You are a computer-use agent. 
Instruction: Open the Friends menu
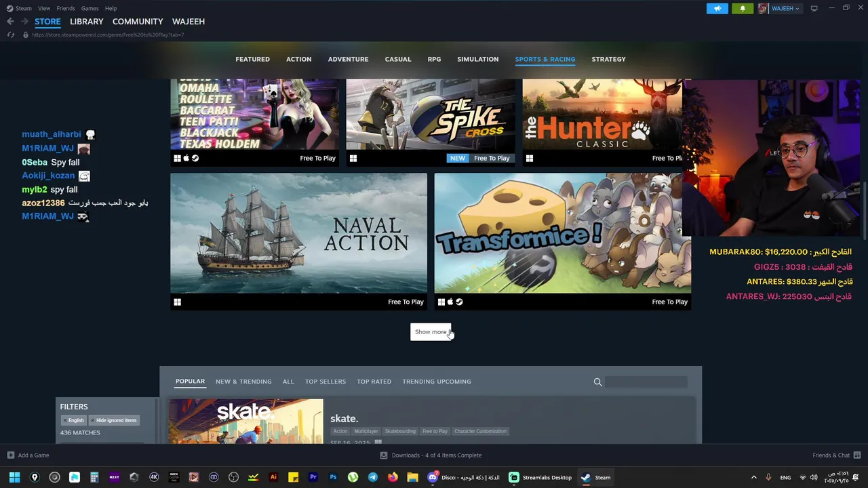tap(66, 8)
